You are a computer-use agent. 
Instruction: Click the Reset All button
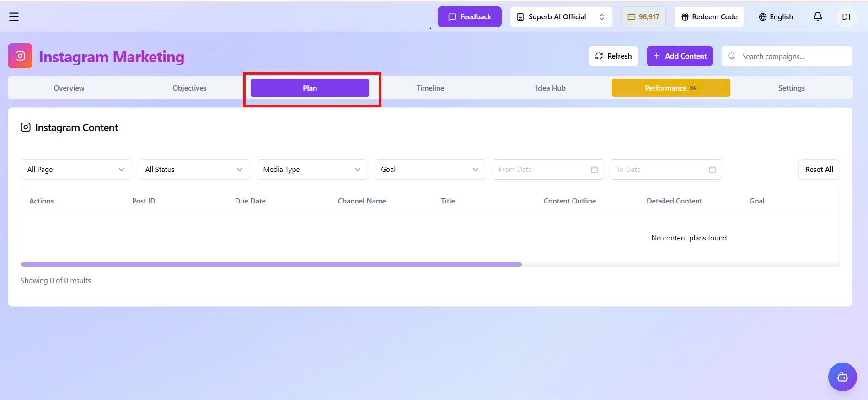point(819,170)
